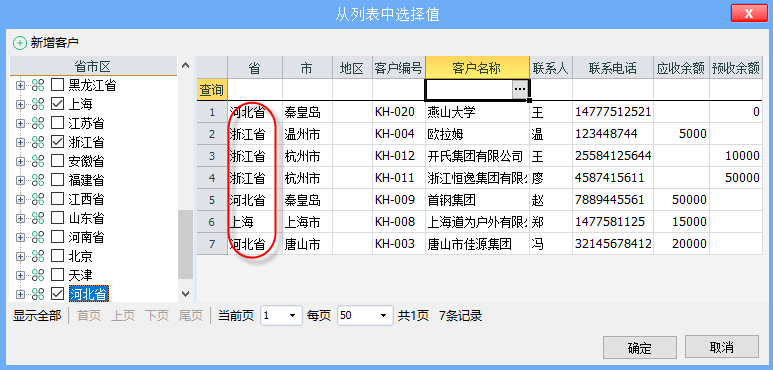Close the 从列表中选择值 dialog
The width and height of the screenshot is (773, 370).
(749, 13)
